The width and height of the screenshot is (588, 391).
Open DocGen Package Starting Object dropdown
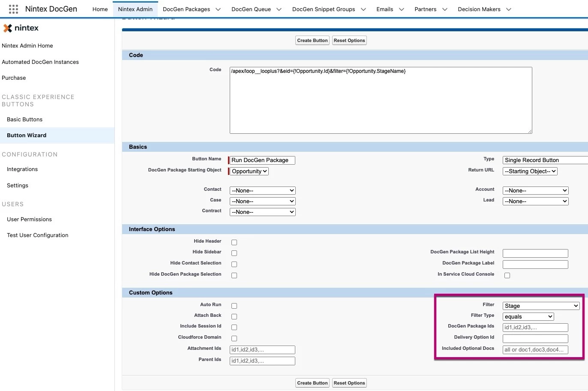point(249,171)
